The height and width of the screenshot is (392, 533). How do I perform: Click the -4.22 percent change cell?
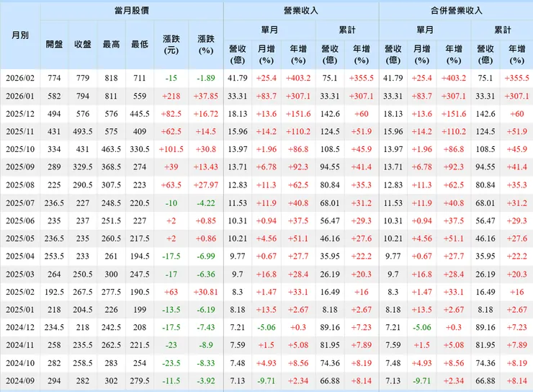pyautogui.click(x=206, y=203)
